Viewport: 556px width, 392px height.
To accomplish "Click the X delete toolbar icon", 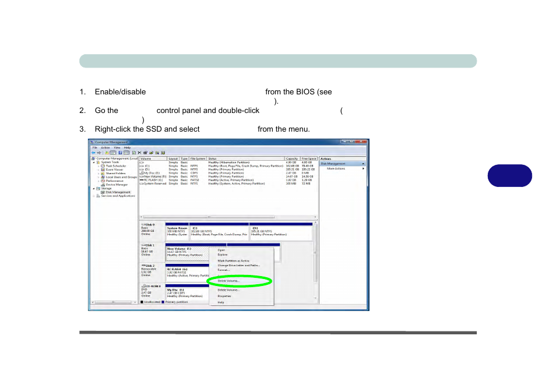I will pyautogui.click(x=139, y=153).
